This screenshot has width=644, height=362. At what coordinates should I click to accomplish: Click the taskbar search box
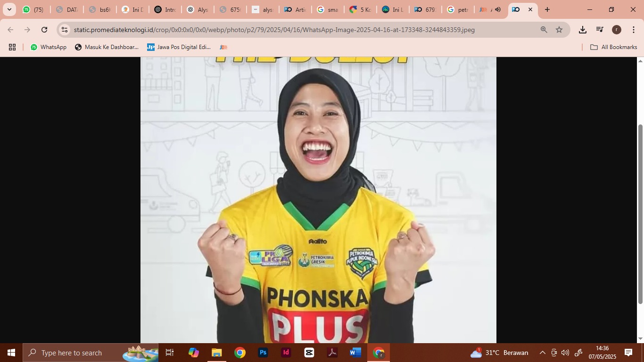point(91,353)
